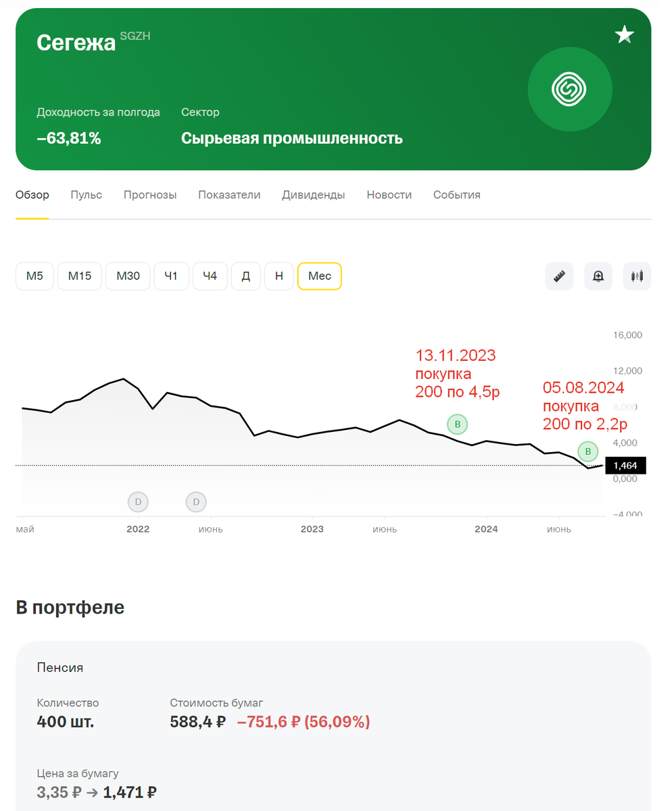Select the weekly Н timeframe
Image resolution: width=672 pixels, height=811 pixels.
point(279,276)
